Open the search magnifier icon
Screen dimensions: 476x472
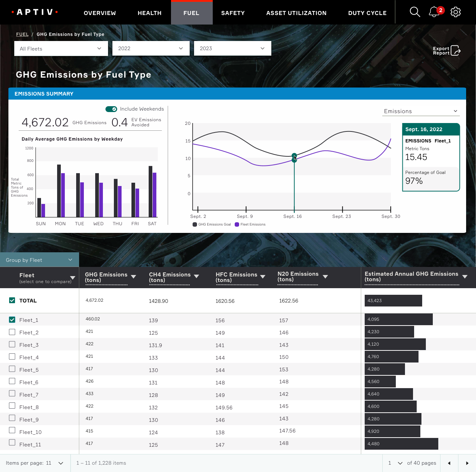tap(414, 12)
